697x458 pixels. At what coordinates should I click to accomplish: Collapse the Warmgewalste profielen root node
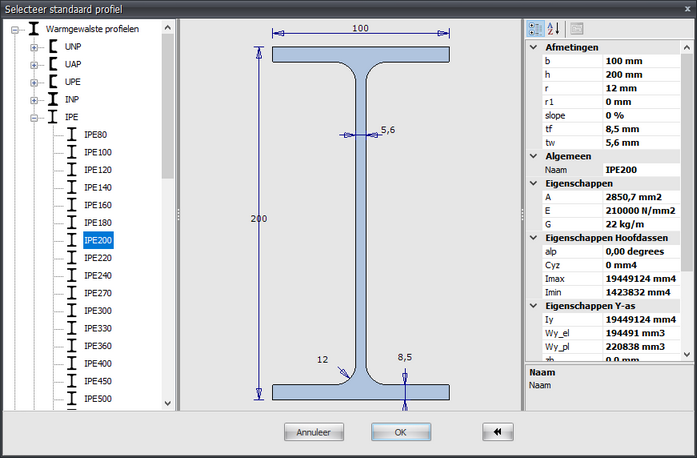(15, 30)
